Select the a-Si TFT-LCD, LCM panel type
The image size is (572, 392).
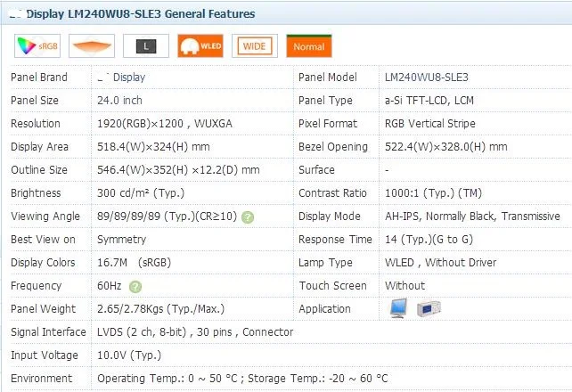coord(429,101)
